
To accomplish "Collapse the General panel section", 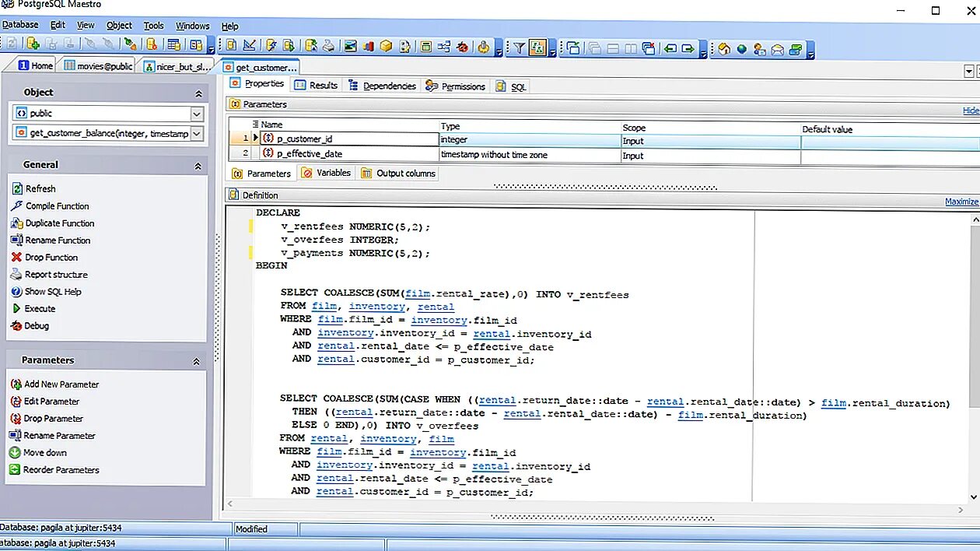I will [x=198, y=165].
